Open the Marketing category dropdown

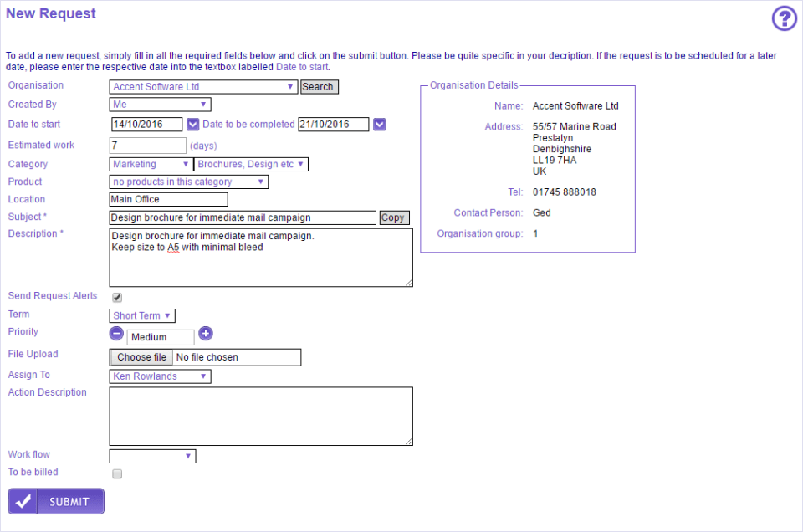(151, 165)
